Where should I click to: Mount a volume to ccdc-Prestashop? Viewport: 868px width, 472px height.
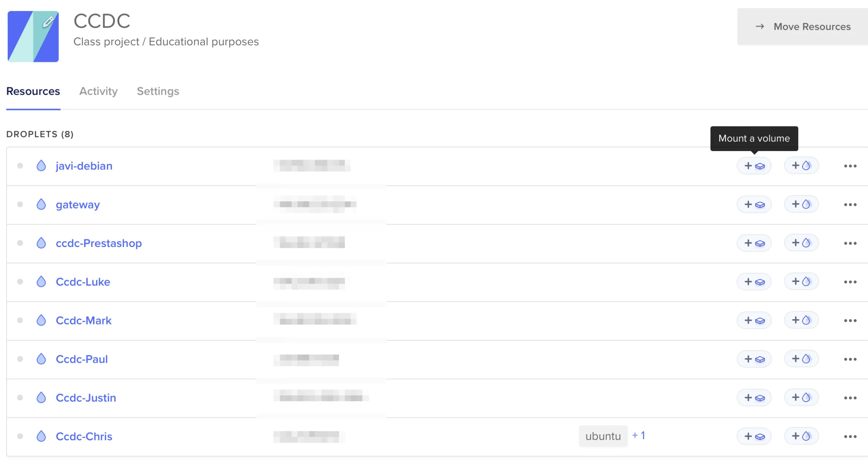pos(754,243)
